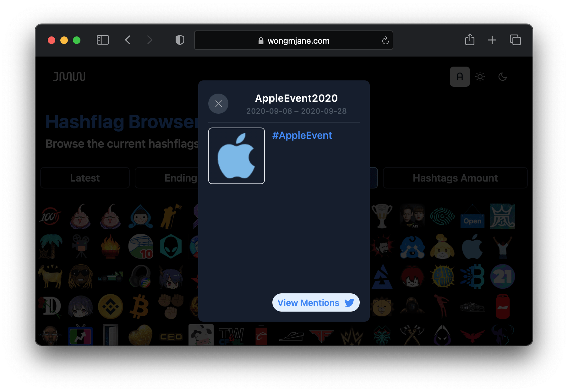This screenshot has height=392, width=568.
Task: Open the orange Bitcoin symbol hashflag
Action: pos(139,307)
